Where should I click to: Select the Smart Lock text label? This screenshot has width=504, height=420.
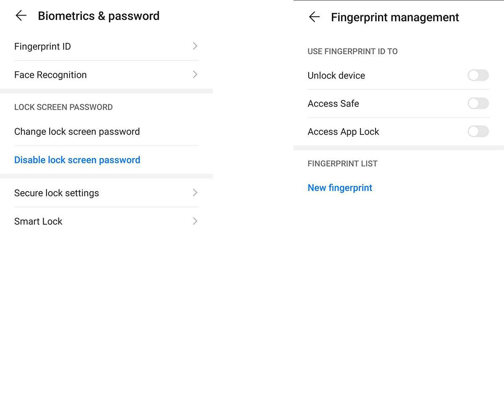click(38, 221)
